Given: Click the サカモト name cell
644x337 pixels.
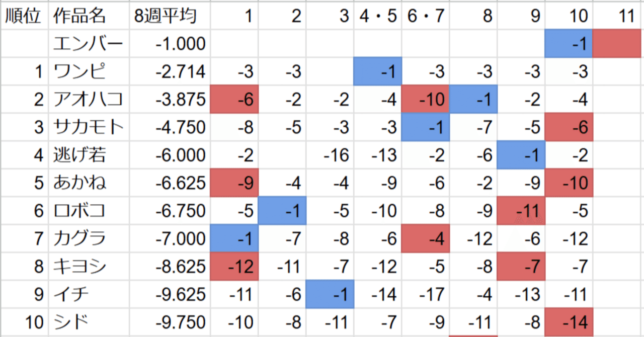Looking at the screenshot, I should [89, 127].
